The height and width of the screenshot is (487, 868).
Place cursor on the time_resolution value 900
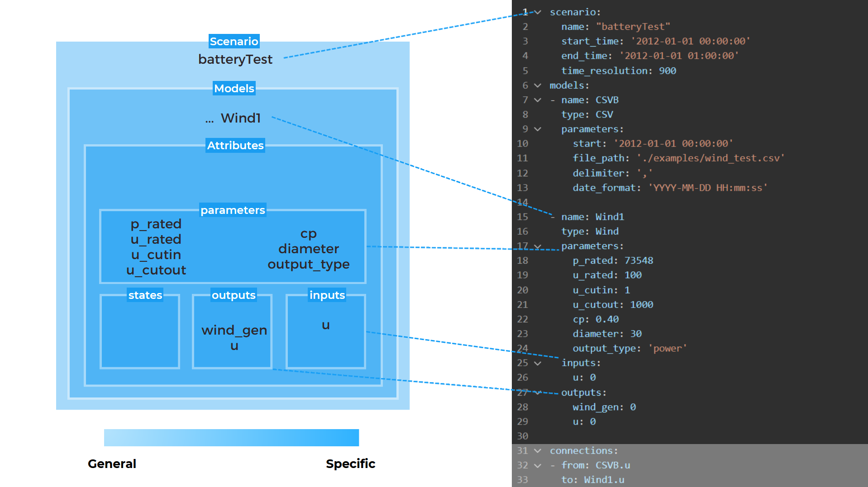(667, 71)
